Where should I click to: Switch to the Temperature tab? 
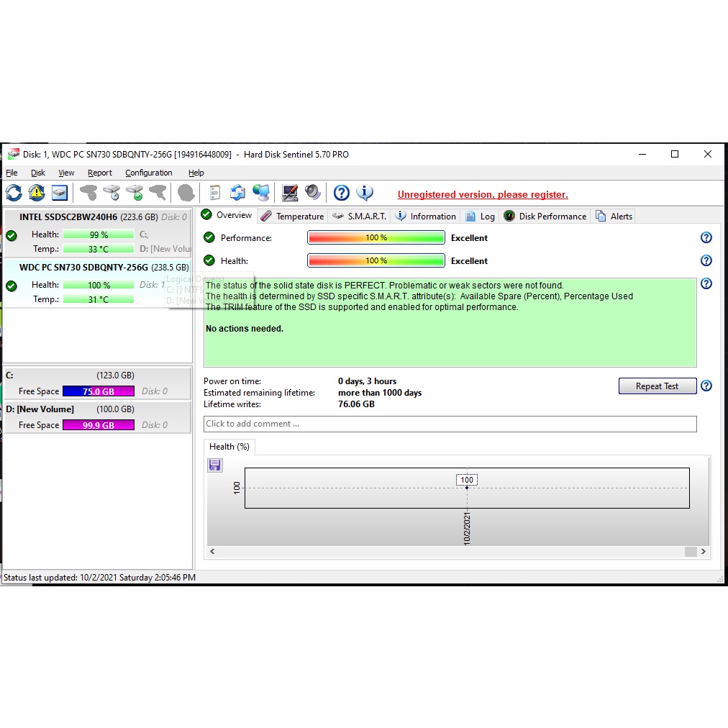(292, 216)
